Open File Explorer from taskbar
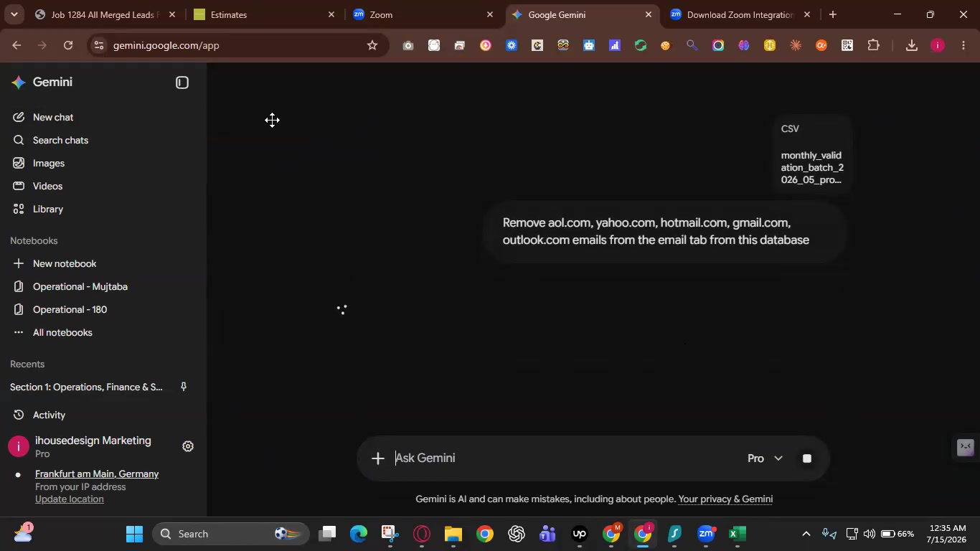 point(453,534)
